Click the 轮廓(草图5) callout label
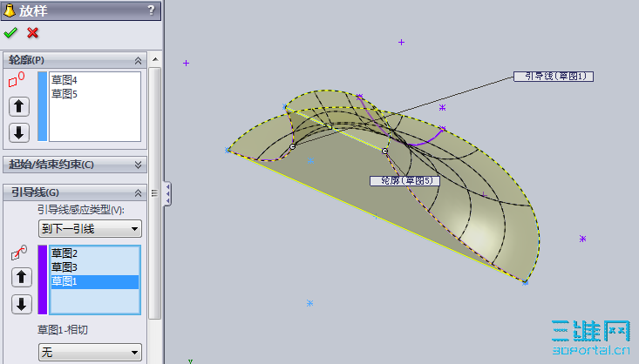Viewport: 639px width, 364px height. pyautogui.click(x=404, y=181)
